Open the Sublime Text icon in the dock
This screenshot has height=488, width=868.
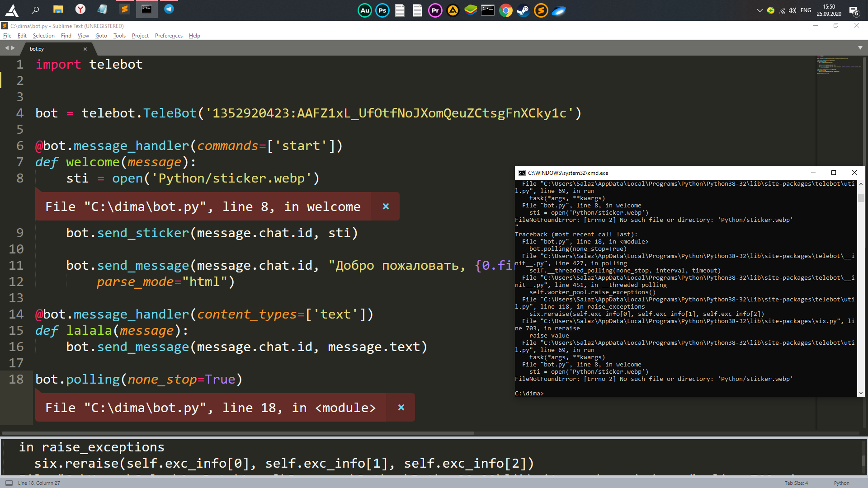(541, 10)
